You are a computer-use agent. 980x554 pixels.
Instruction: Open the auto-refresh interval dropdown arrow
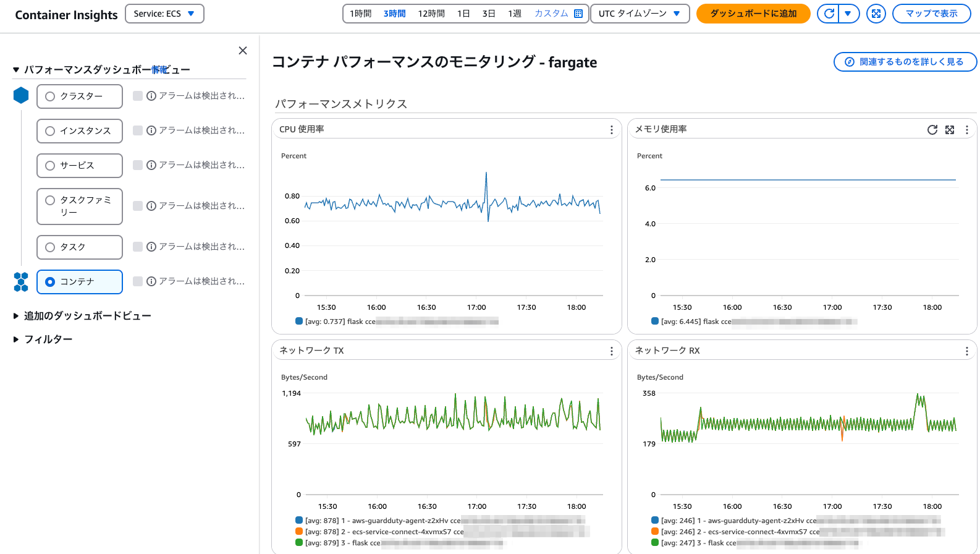point(848,14)
